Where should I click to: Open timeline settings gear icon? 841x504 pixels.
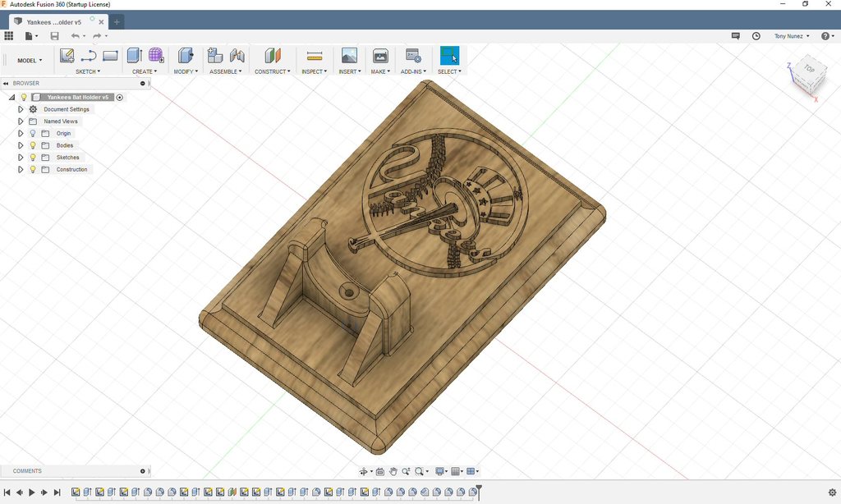click(832, 493)
